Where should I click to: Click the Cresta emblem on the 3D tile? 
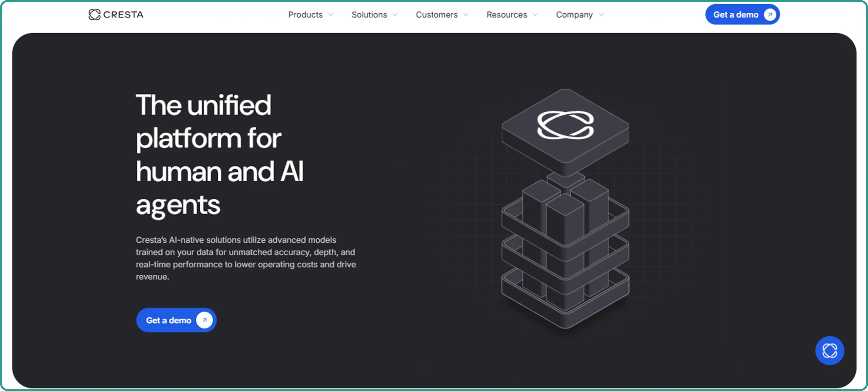[565, 125]
